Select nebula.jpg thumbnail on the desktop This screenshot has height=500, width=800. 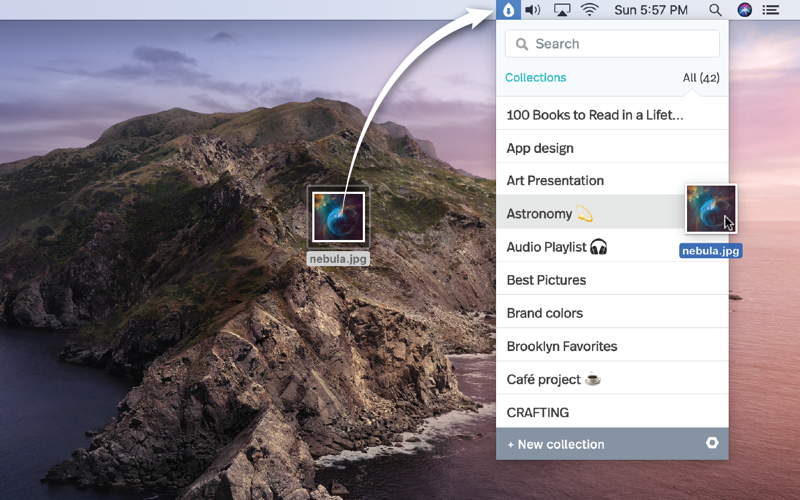click(338, 217)
